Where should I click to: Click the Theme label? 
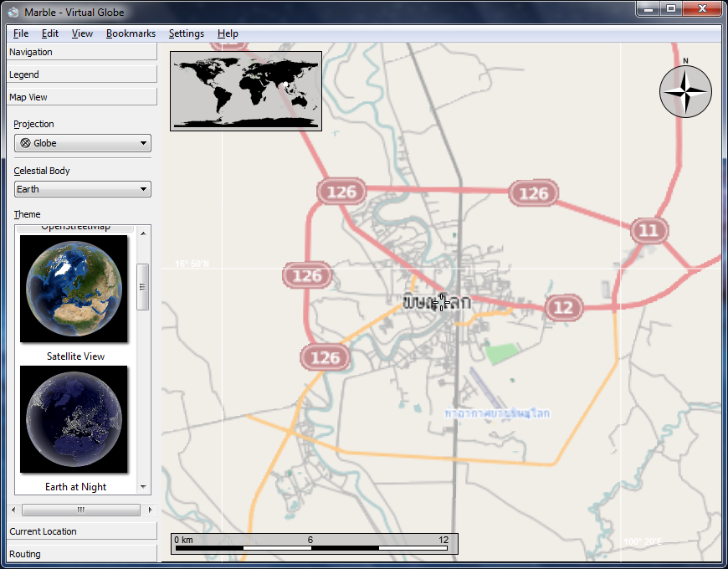pos(27,214)
